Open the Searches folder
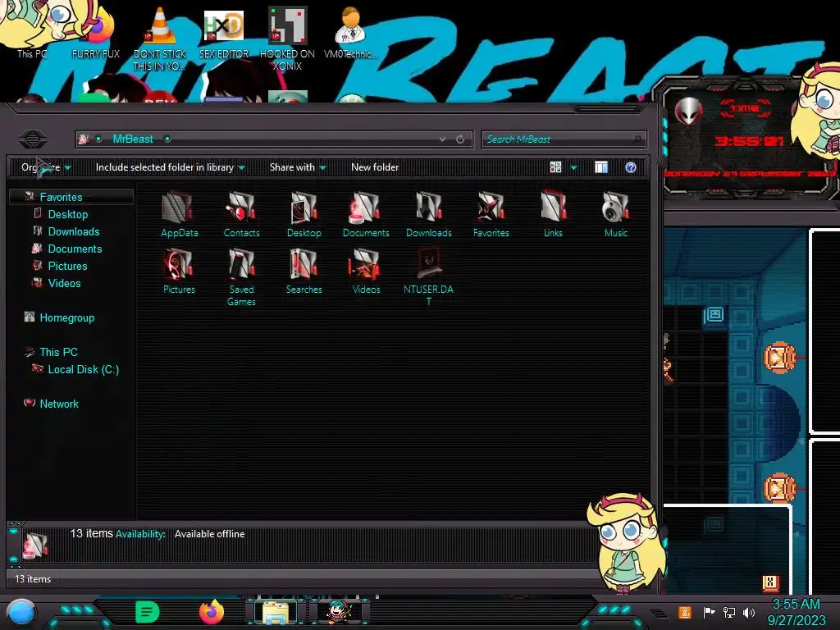The width and height of the screenshot is (840, 630). [x=304, y=271]
